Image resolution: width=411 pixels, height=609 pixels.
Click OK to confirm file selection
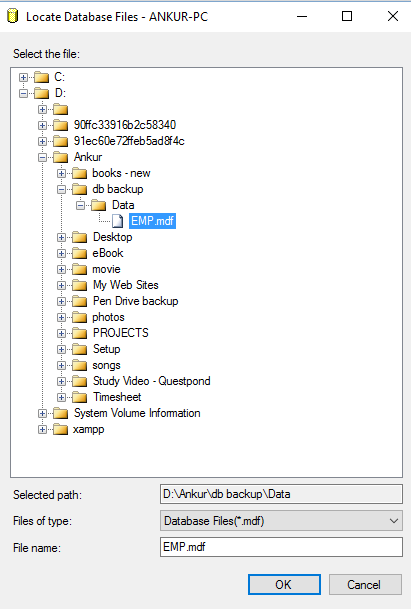(284, 585)
